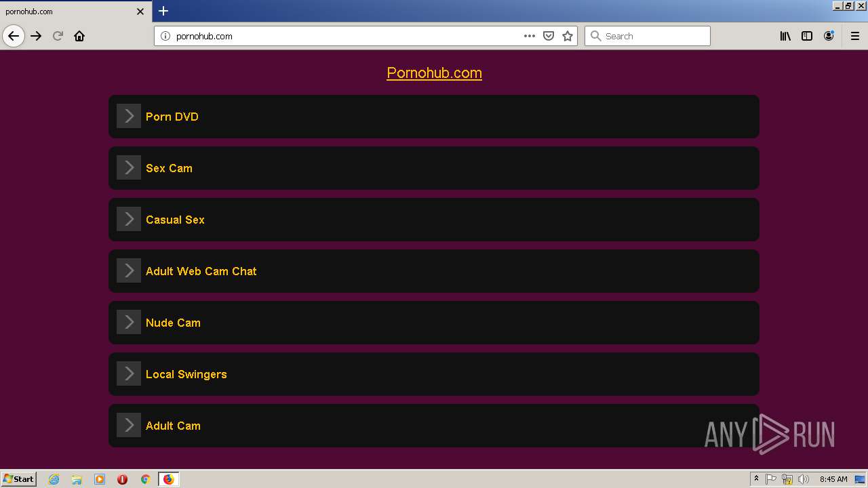
Task: Launch Internet Explorer from taskbar
Action: tap(54, 479)
